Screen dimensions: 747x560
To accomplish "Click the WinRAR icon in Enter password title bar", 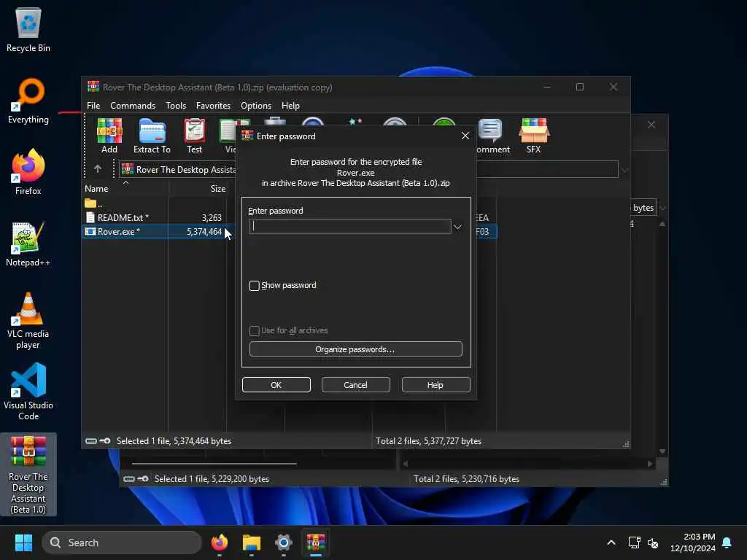I will [247, 136].
